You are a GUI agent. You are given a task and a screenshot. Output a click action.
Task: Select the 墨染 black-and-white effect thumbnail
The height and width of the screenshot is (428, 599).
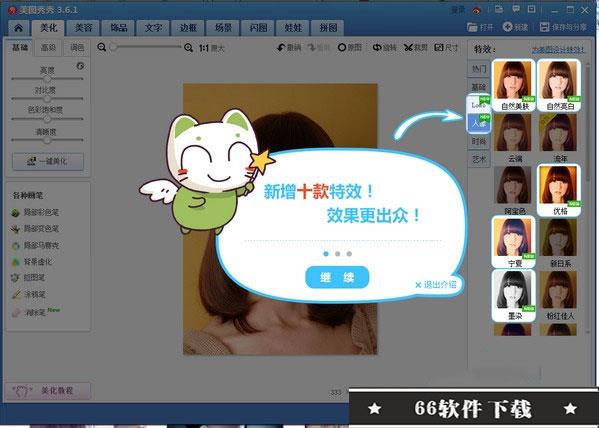513,295
